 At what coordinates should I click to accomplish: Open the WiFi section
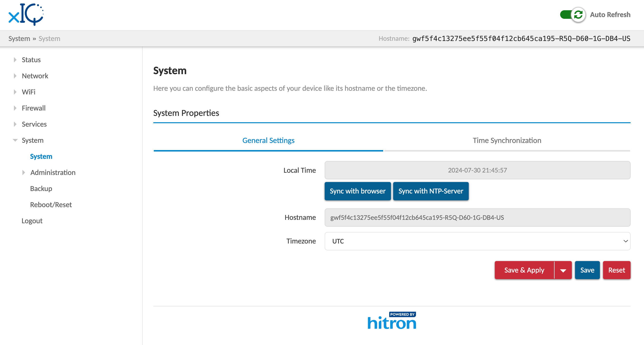pyautogui.click(x=29, y=92)
